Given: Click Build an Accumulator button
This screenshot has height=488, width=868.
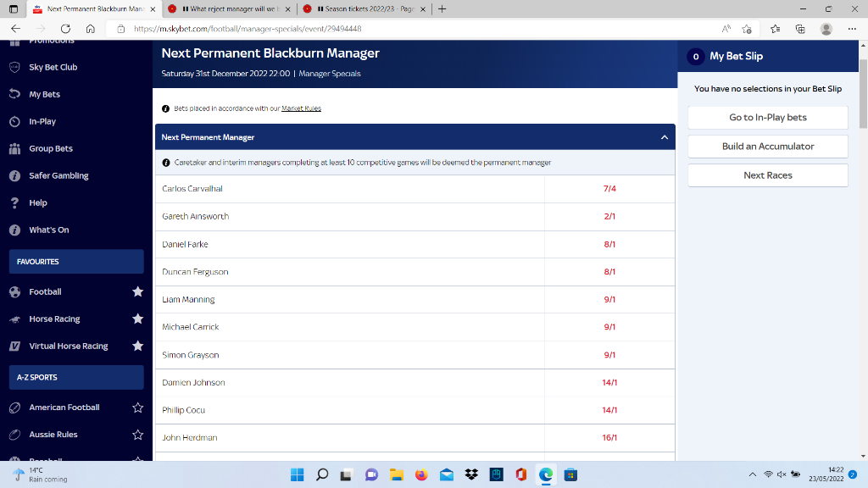Looking at the screenshot, I should [768, 146].
